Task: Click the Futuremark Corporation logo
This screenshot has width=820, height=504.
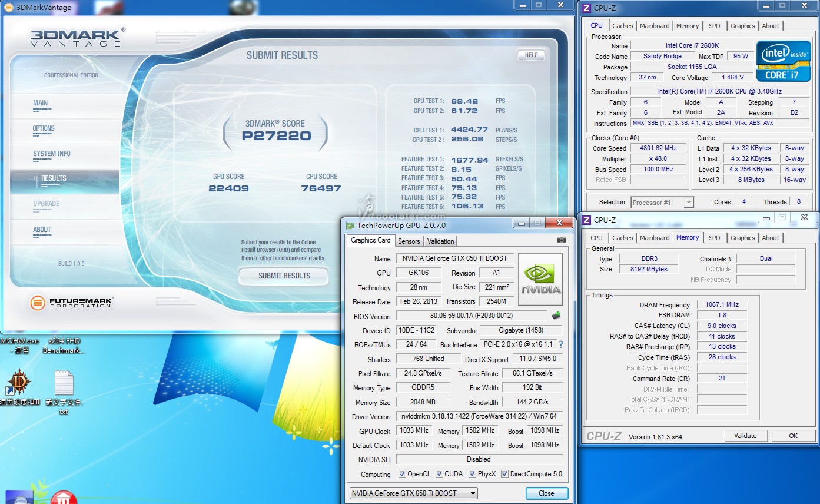Action: point(72,303)
